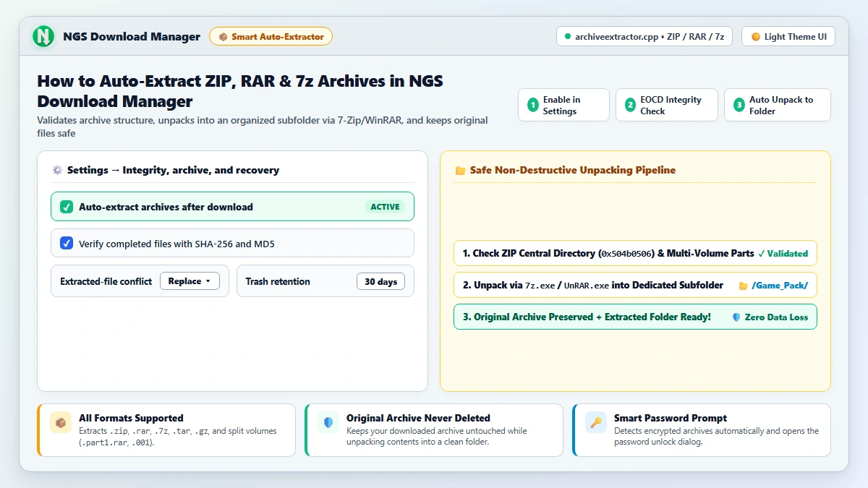This screenshot has height=488, width=868.
Task: Click the Zero Data Loss label
Action: click(776, 317)
